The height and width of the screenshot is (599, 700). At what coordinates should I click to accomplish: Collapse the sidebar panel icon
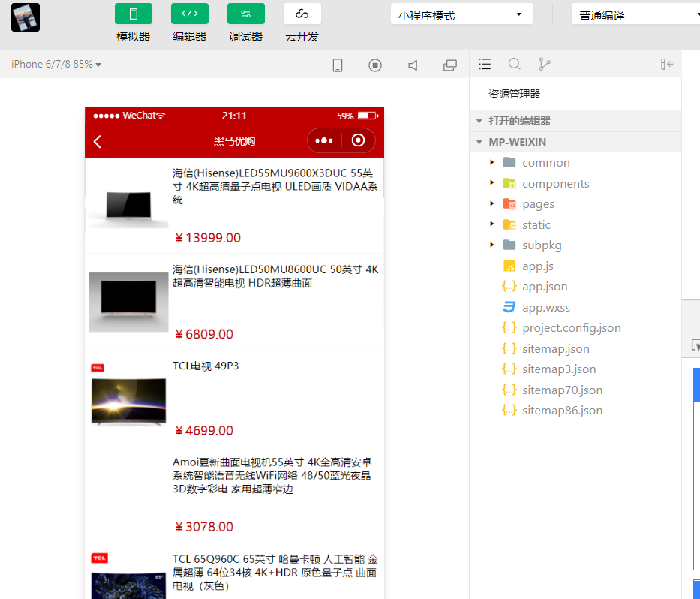(x=667, y=64)
